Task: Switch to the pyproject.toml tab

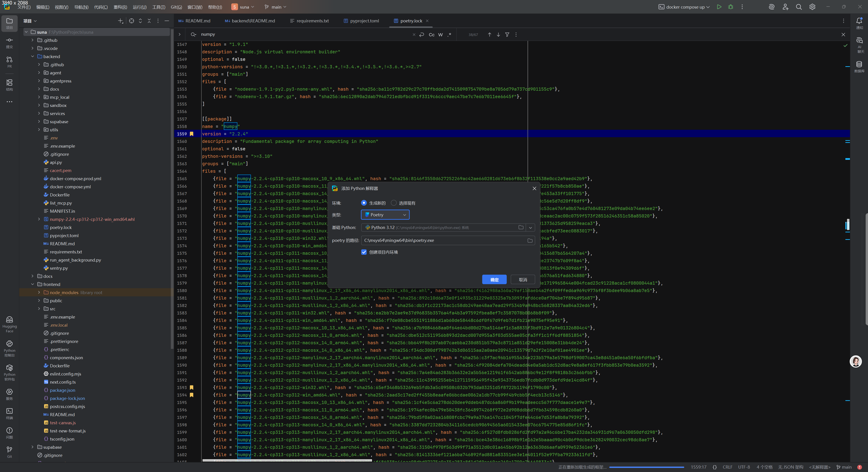Action: [x=364, y=21]
